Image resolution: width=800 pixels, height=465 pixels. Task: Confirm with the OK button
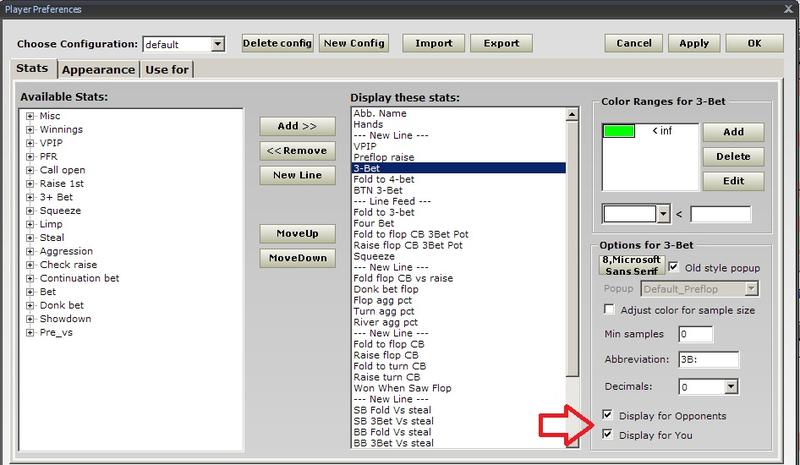[x=755, y=43]
